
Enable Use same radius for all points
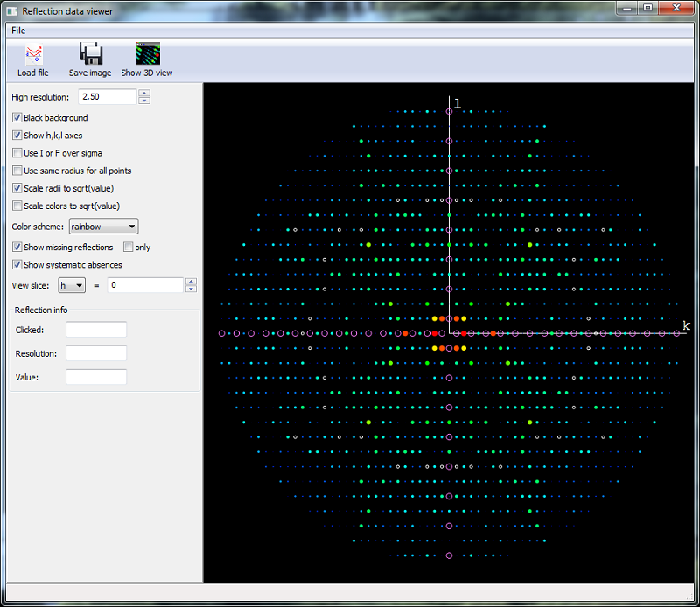tap(15, 170)
